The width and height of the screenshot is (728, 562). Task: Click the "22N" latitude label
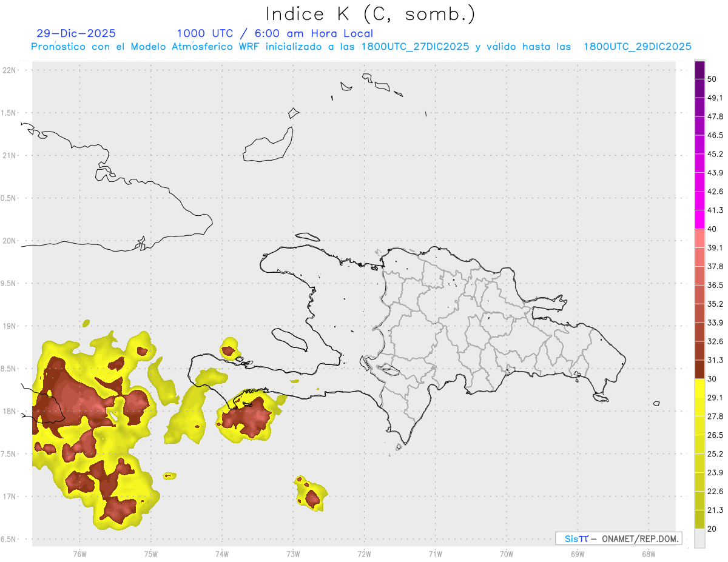click(9, 70)
